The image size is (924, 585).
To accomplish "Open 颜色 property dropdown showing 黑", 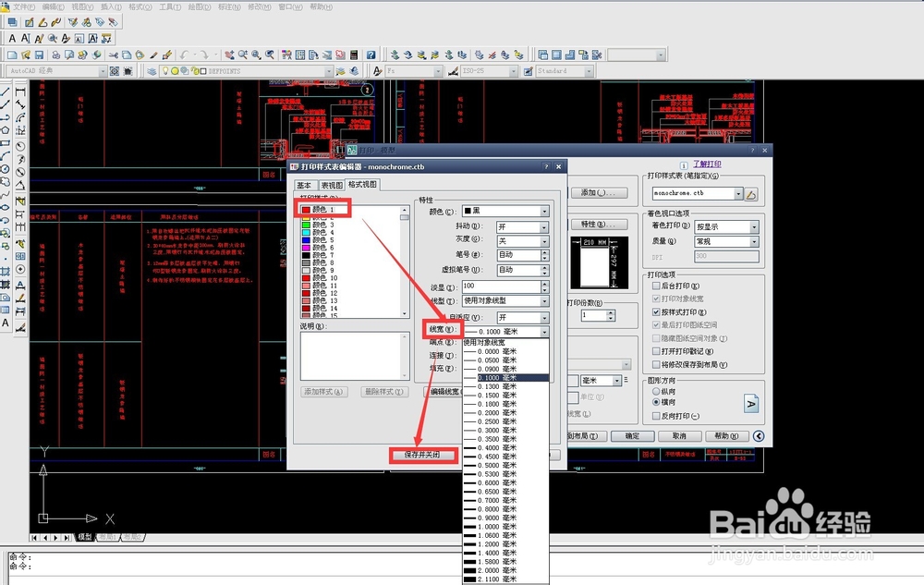I will (505, 211).
